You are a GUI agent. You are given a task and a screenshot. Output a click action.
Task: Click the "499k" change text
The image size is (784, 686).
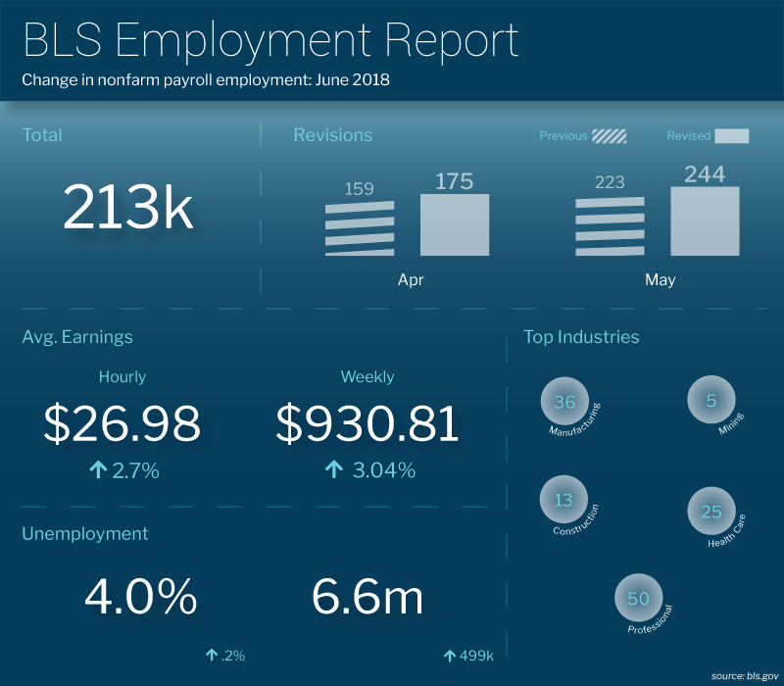476,655
